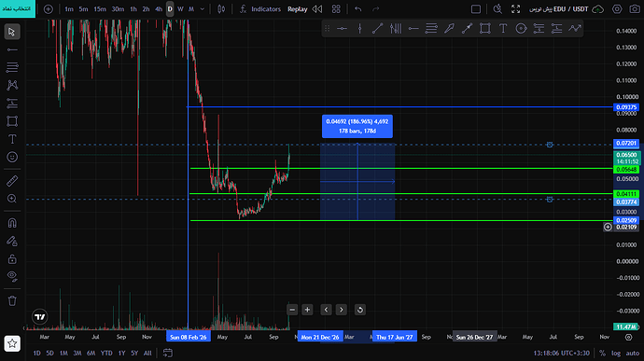Zoom in chart with plus button

pos(307,310)
